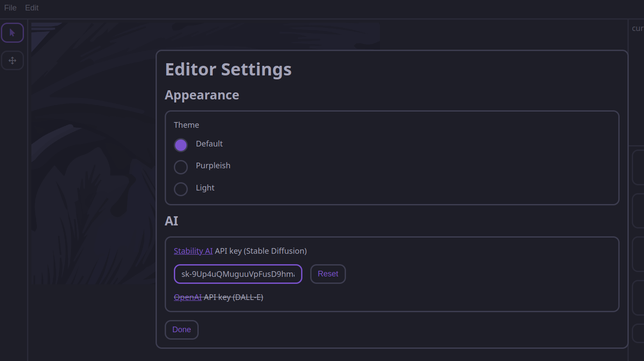Viewport: 644px width, 361px height.
Task: Select the cursor pointer tool
Action: (x=12, y=33)
